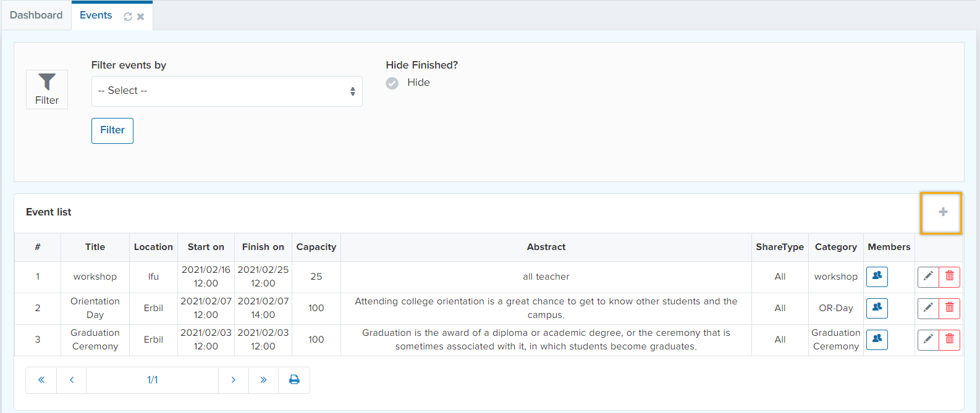Image resolution: width=980 pixels, height=413 pixels.
Task: Click the 1/1 page indicator
Action: [x=152, y=380]
